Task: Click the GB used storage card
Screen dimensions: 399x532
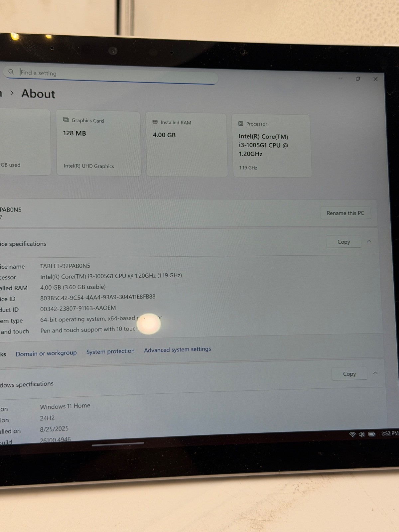Action: [25, 142]
